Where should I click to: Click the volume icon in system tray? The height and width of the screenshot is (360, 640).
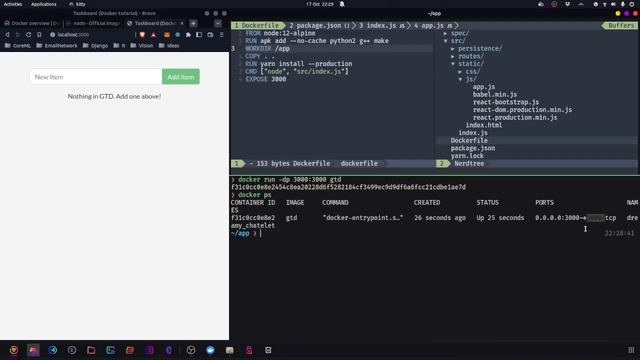(x=613, y=4)
